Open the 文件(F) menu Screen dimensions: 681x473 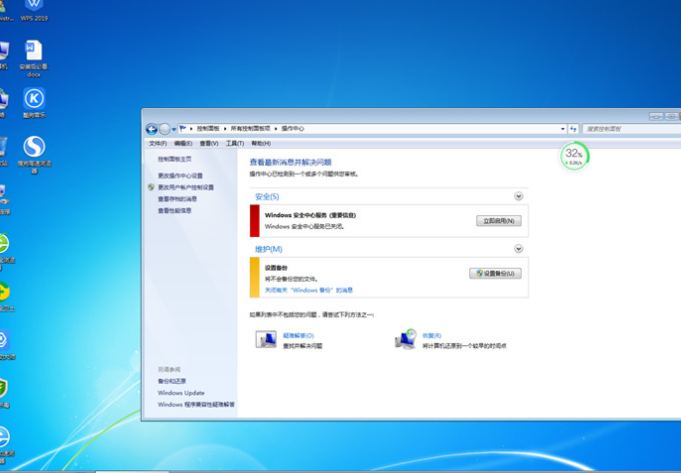[158, 143]
